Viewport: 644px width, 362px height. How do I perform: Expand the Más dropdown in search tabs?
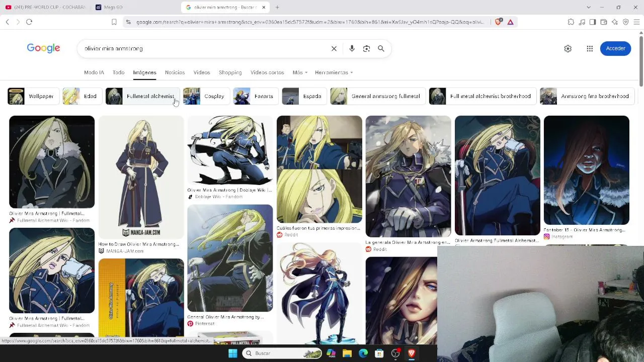pos(300,72)
